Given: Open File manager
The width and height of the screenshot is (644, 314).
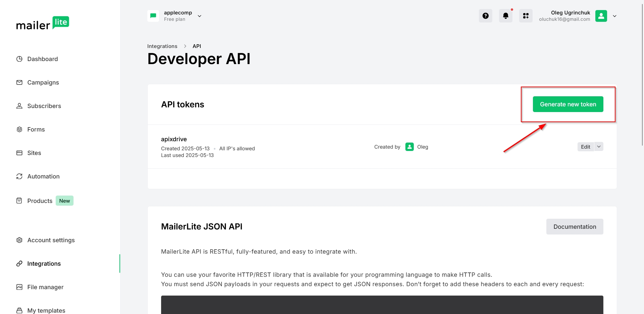Looking at the screenshot, I should click(45, 287).
